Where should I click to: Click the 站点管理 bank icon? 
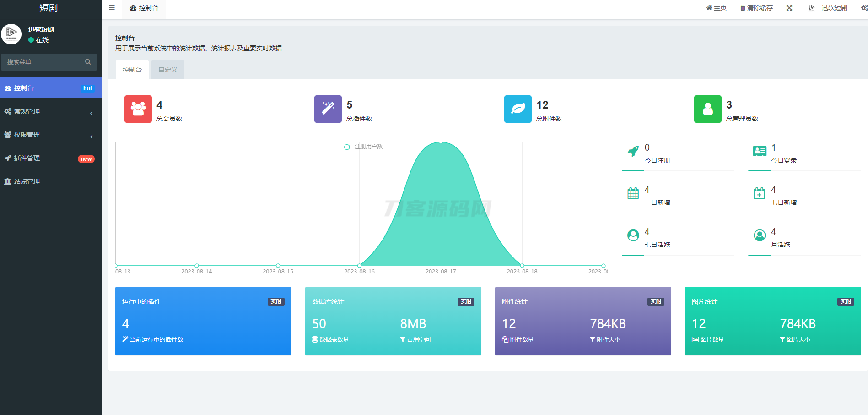(x=7, y=181)
